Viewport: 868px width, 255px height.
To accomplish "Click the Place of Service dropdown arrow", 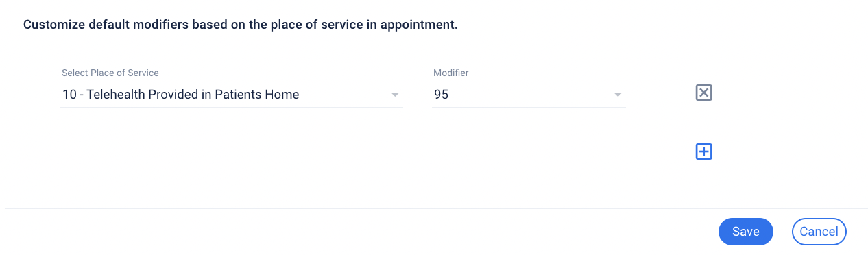I will tap(395, 95).
